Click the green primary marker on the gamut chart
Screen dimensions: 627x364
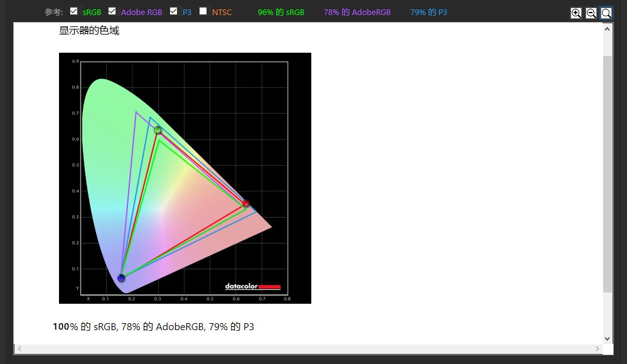(x=158, y=130)
